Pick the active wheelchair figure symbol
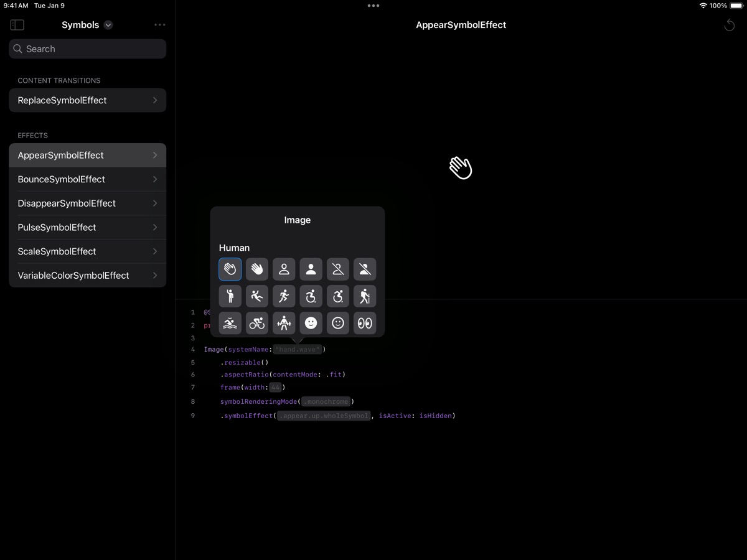 pyautogui.click(x=338, y=296)
